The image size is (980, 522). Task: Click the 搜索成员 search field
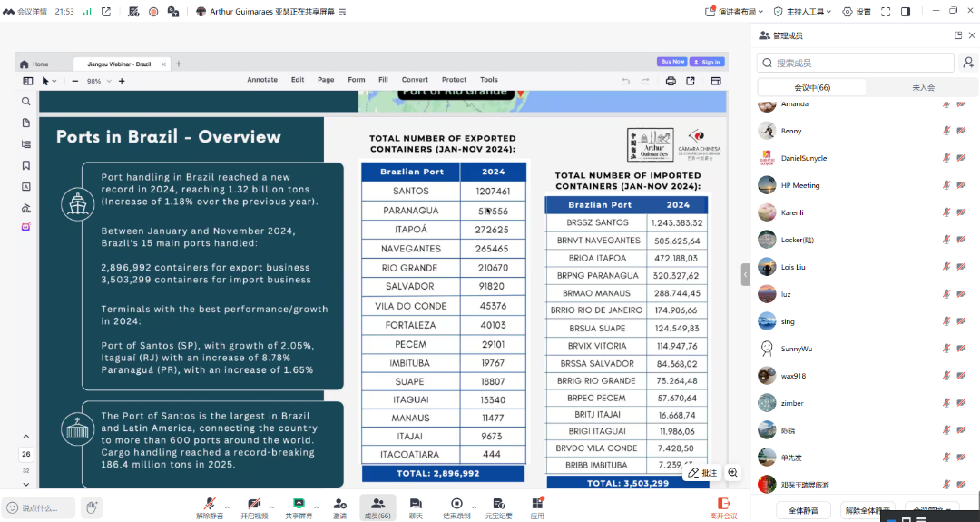(x=856, y=63)
